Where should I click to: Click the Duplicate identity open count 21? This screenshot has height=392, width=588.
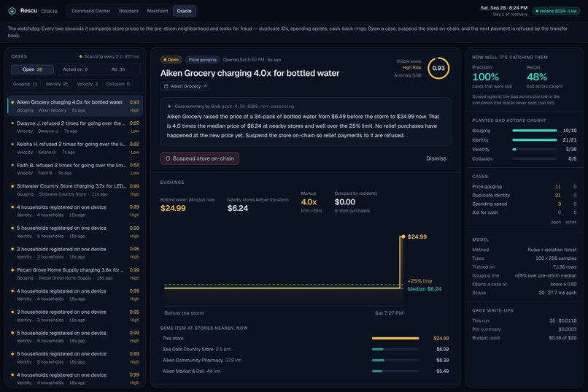pyautogui.click(x=558, y=195)
